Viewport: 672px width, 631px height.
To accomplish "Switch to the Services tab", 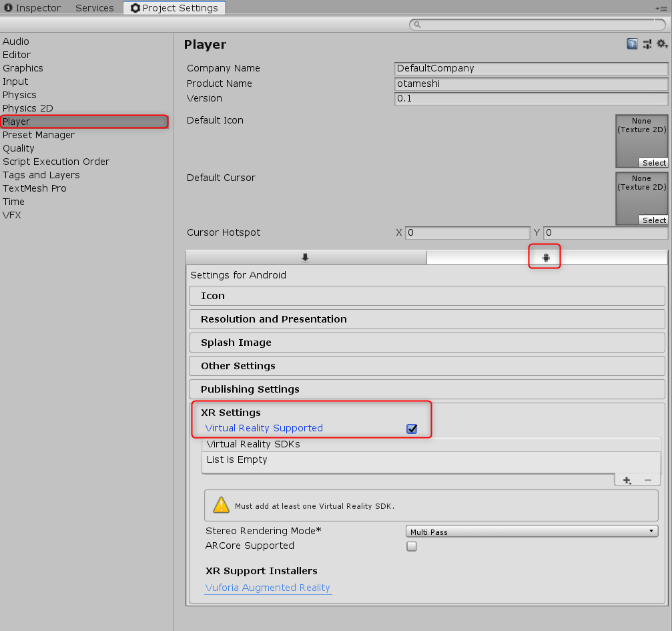I will click(x=95, y=8).
